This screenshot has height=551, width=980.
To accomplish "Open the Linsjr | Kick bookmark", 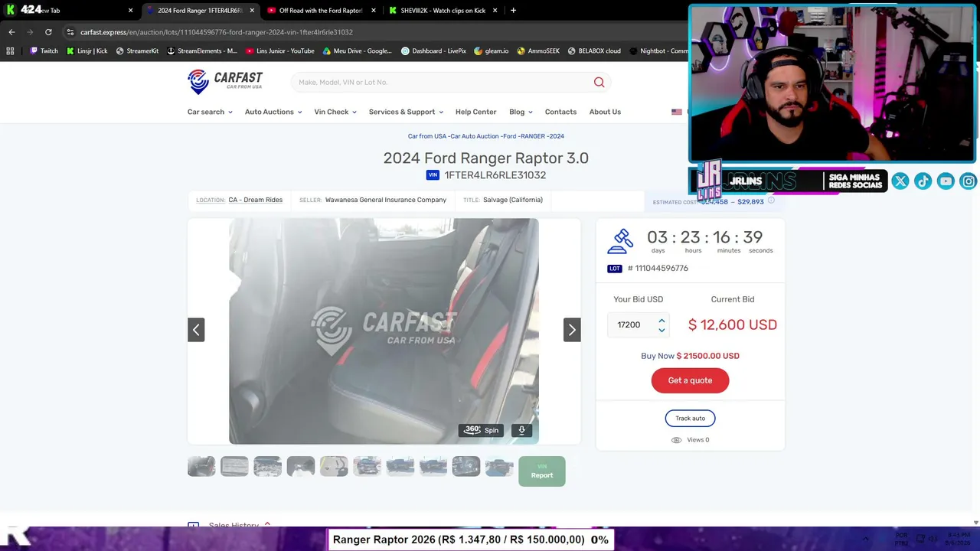I will [x=87, y=51].
